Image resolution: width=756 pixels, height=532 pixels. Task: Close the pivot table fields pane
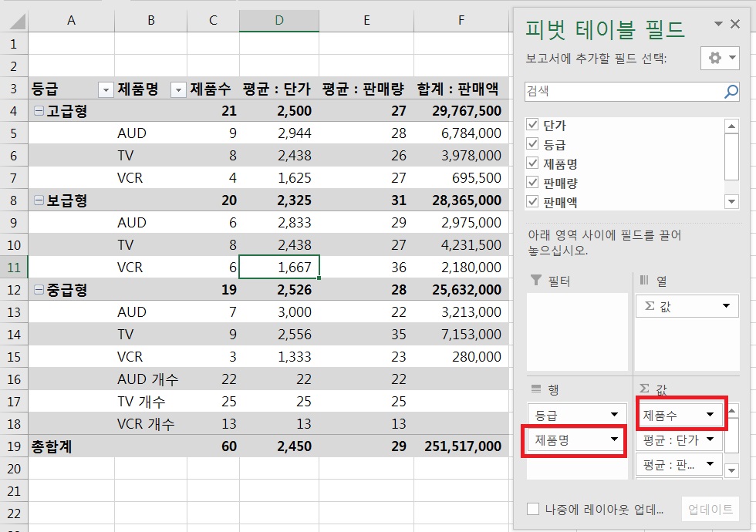tap(735, 25)
